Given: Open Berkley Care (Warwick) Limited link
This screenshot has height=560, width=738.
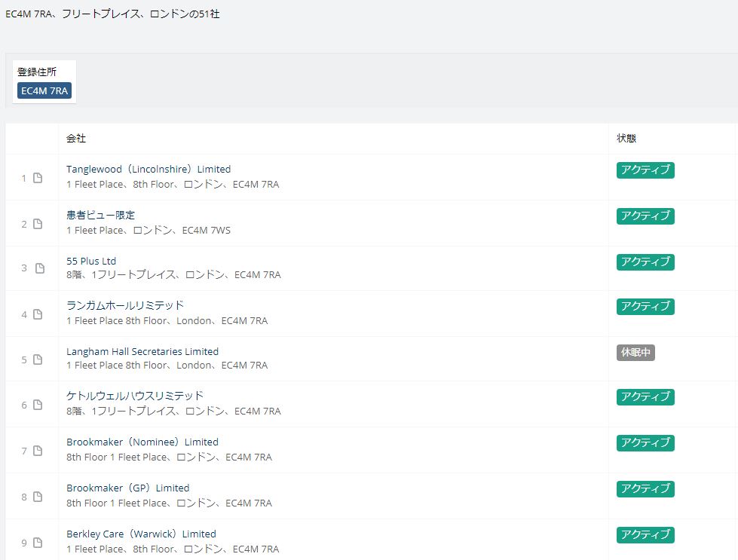Looking at the screenshot, I should (x=141, y=534).
